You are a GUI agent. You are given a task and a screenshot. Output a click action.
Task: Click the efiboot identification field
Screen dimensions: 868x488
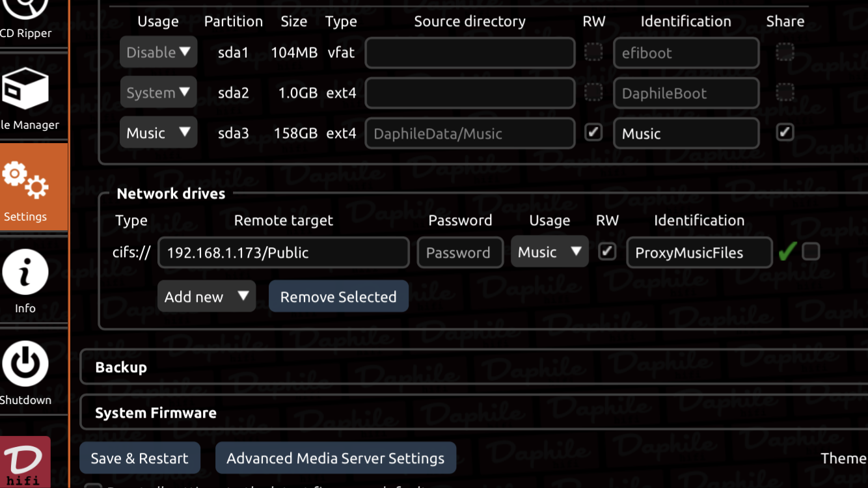(686, 53)
